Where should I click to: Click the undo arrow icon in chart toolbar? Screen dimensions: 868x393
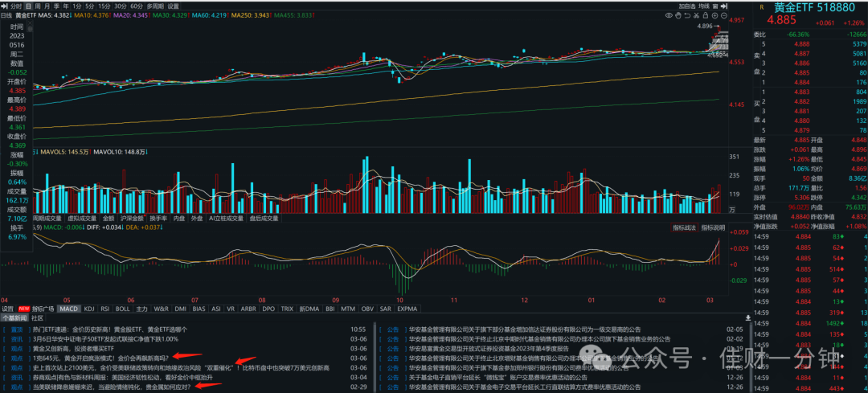[x=687, y=15]
